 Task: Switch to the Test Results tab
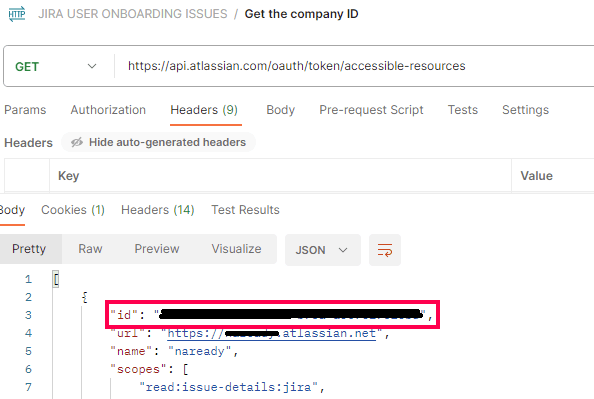pos(245,210)
